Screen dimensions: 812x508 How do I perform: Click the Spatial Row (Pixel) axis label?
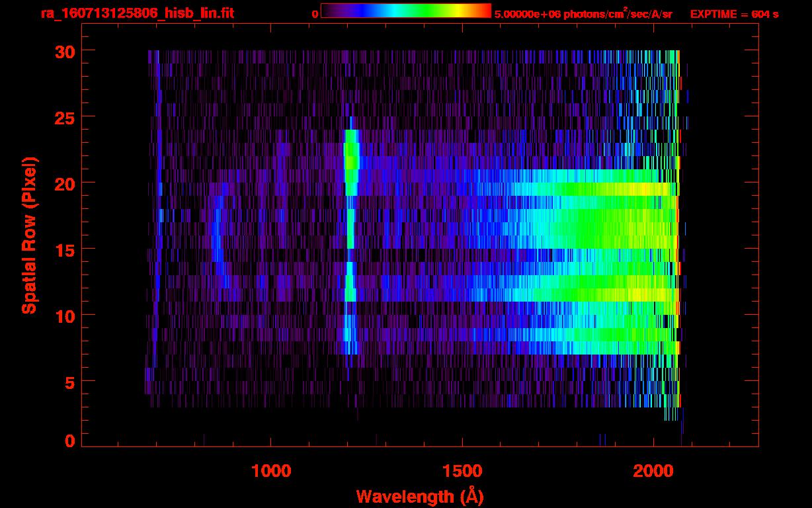tap(29, 235)
